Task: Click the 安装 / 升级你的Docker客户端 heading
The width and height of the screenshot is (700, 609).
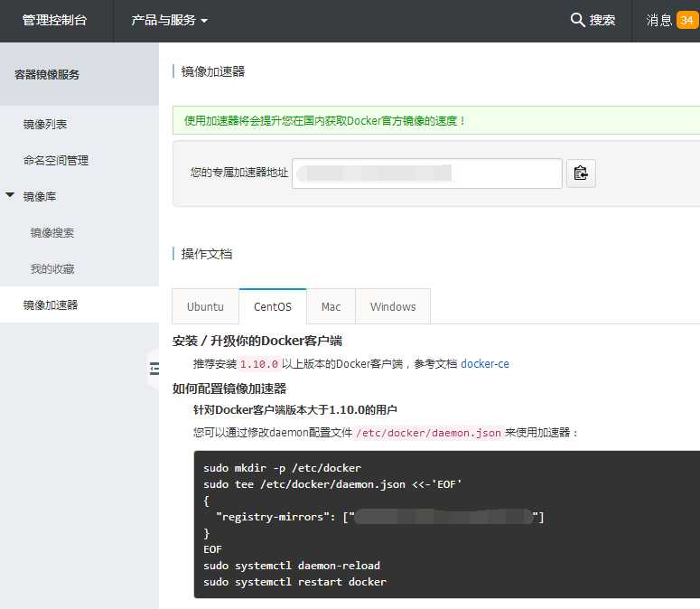Action: 257,342
